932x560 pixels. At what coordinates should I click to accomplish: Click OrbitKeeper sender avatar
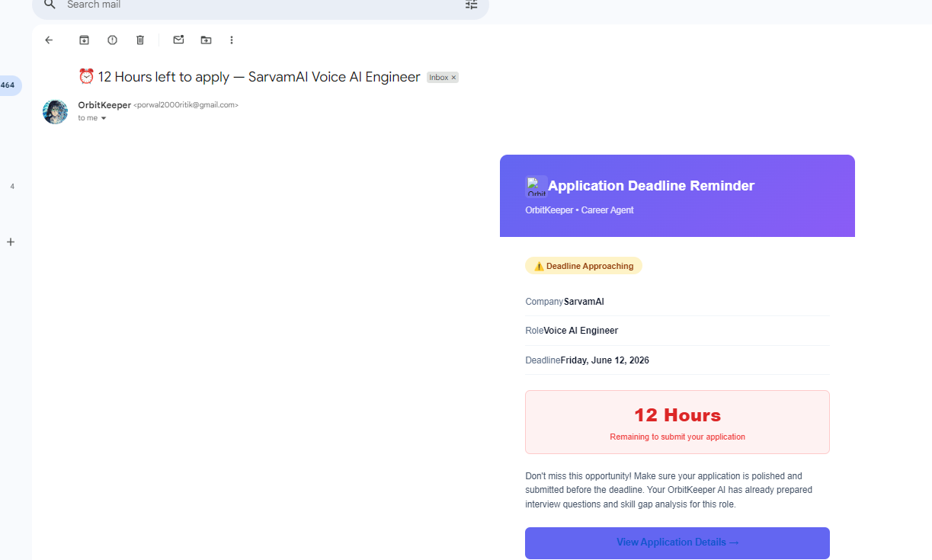coord(55,111)
